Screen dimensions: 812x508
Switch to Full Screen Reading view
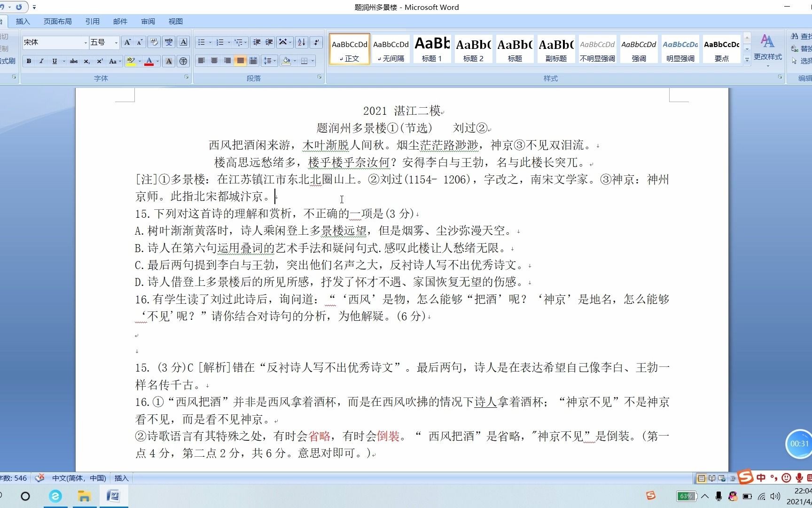[x=712, y=478]
